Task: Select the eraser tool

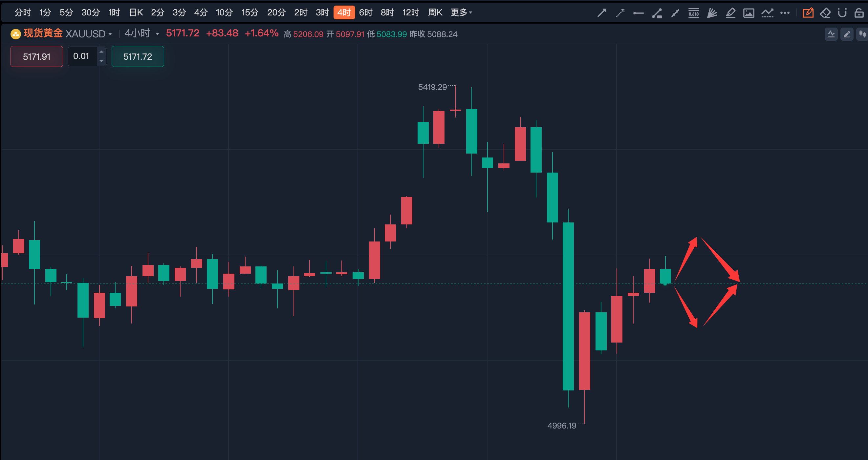Action: [x=825, y=13]
